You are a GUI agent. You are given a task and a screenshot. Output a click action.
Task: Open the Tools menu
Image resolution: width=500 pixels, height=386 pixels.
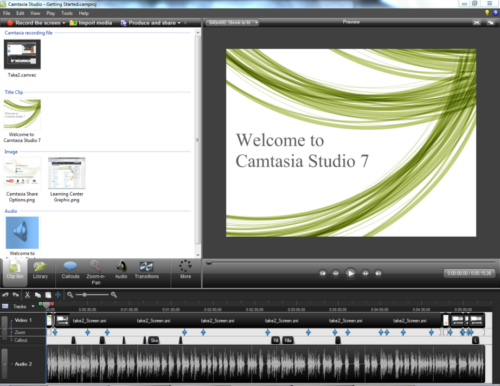[67, 13]
